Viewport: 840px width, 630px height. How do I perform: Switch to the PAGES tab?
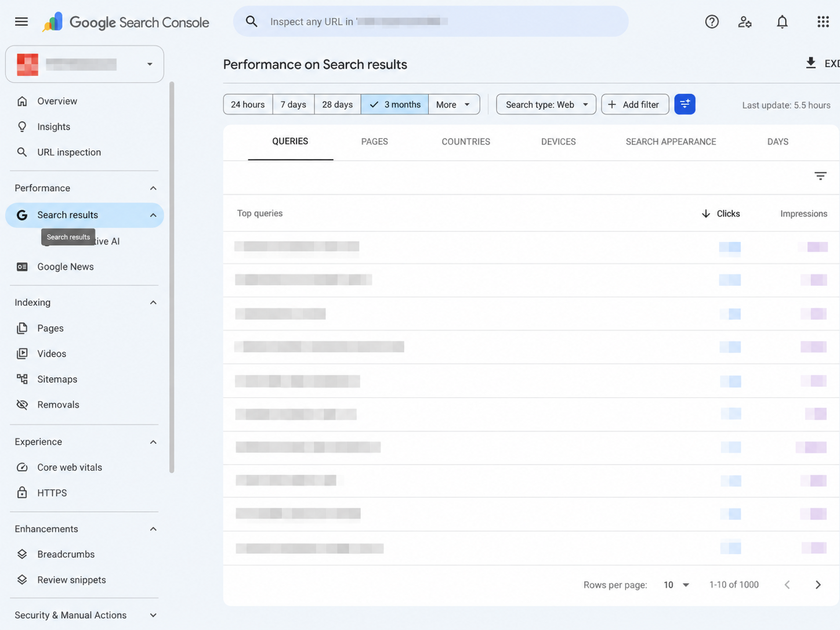tap(375, 142)
